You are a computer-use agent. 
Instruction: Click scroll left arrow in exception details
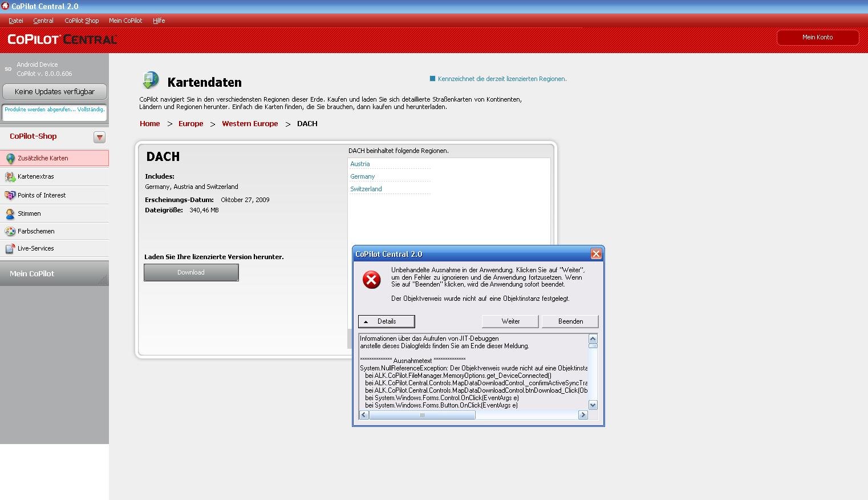(x=364, y=415)
